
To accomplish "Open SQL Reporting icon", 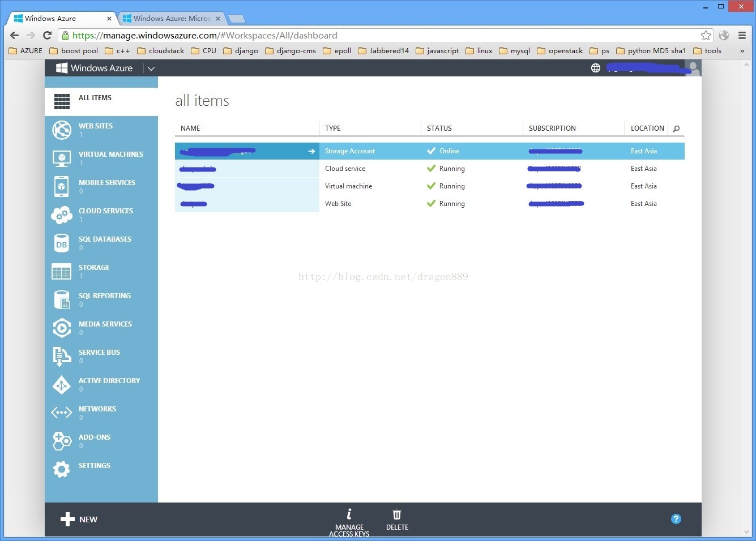I will pos(62,300).
